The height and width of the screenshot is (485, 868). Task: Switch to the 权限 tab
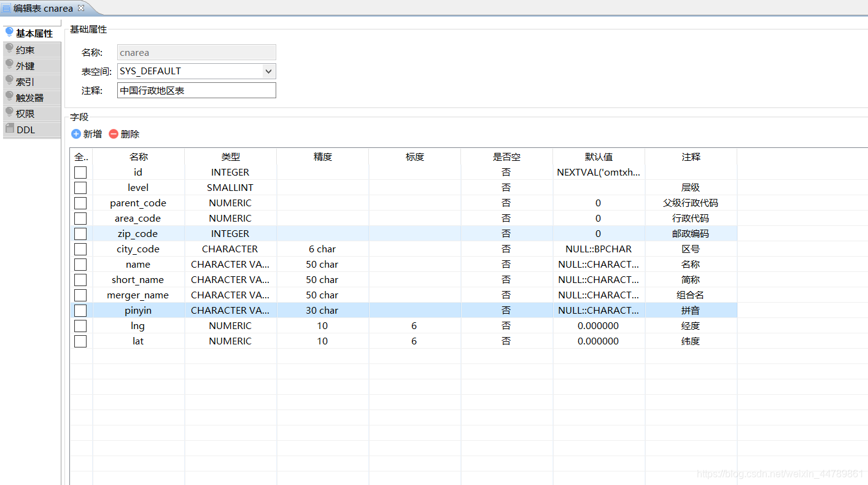click(x=32, y=114)
